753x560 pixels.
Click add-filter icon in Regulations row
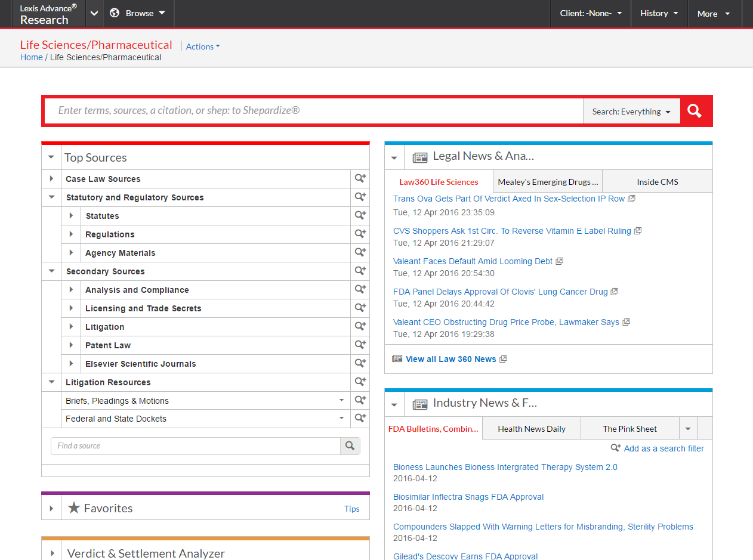click(x=360, y=234)
